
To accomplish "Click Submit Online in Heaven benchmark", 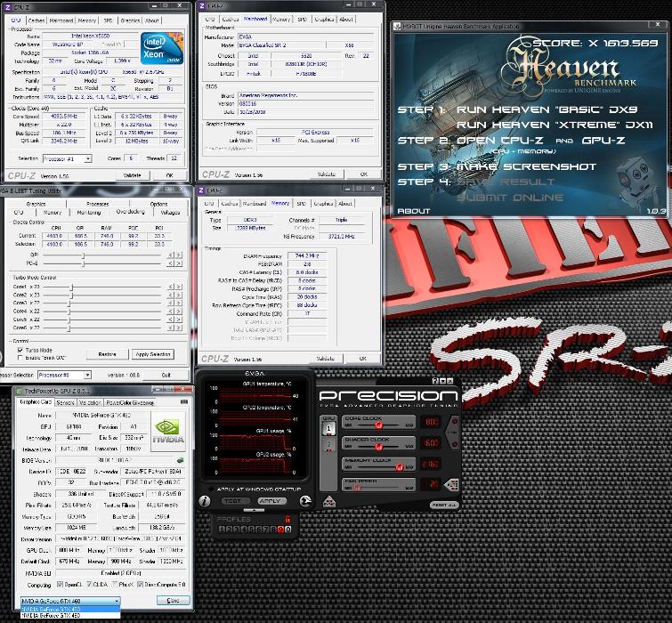I will [x=510, y=198].
